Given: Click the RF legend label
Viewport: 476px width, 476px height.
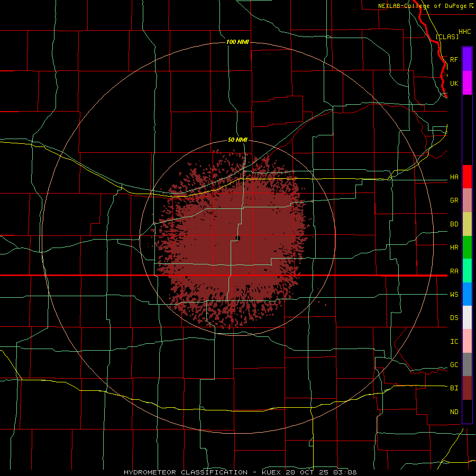Looking at the screenshot, I should click(x=454, y=59).
